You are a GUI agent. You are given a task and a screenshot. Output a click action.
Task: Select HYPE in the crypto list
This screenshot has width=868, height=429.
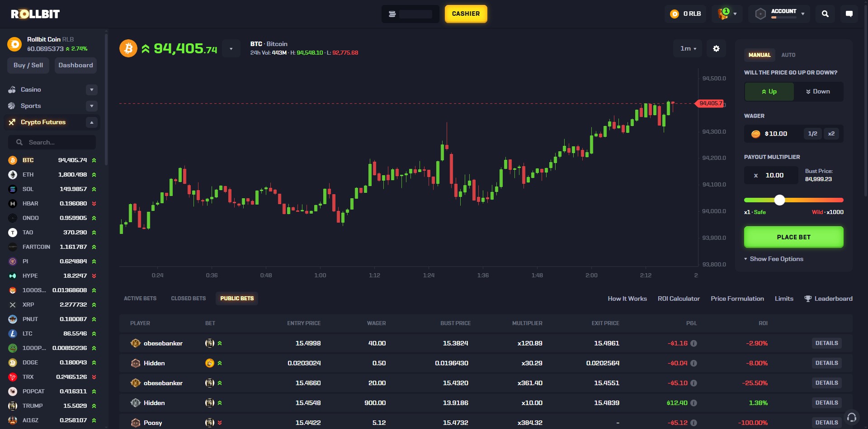(52, 276)
